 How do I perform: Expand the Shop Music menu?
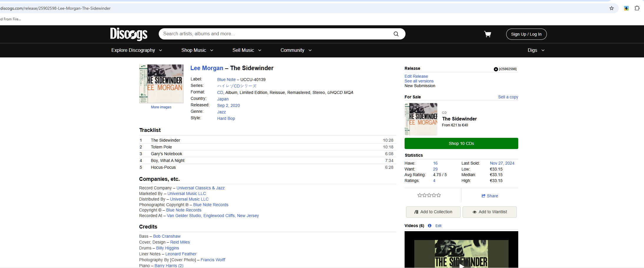pos(197,50)
